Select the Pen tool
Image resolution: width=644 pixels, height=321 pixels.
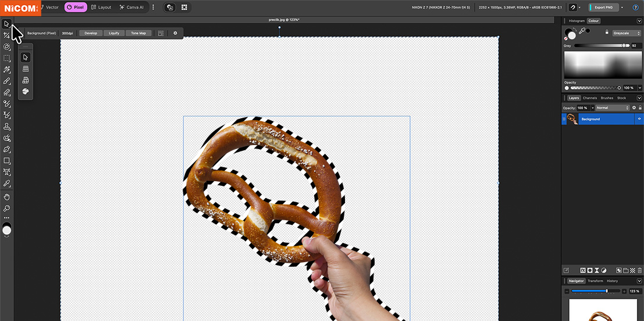coord(6,149)
